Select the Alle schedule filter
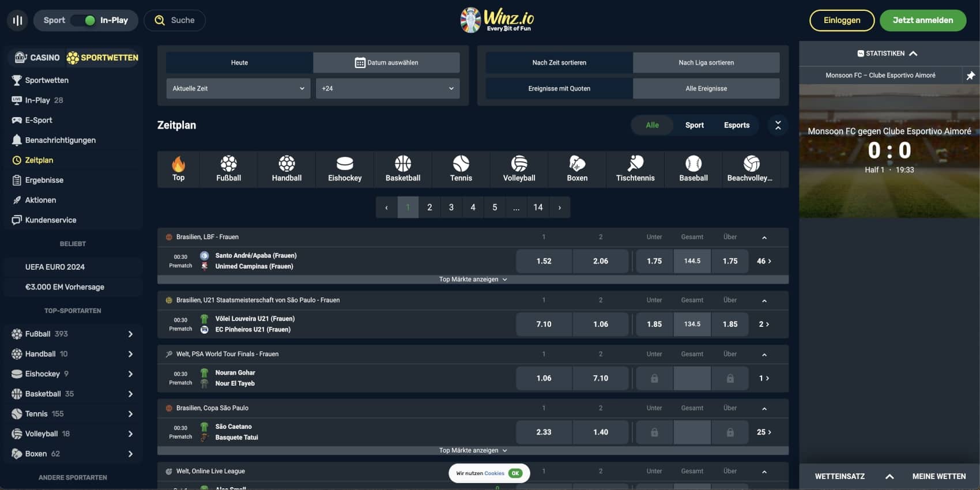 pyautogui.click(x=652, y=125)
